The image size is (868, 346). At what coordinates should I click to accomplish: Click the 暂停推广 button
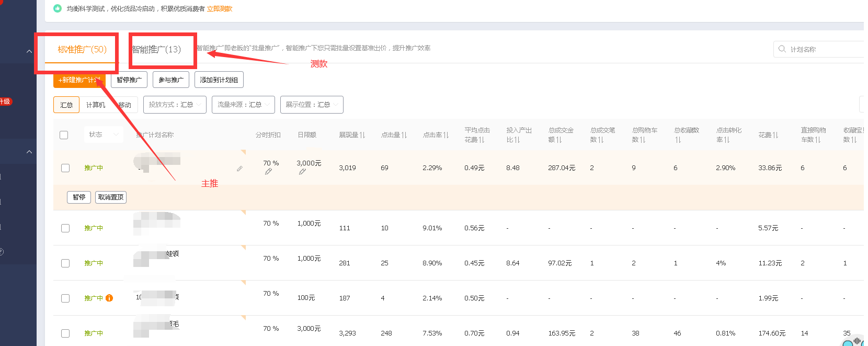click(x=129, y=80)
